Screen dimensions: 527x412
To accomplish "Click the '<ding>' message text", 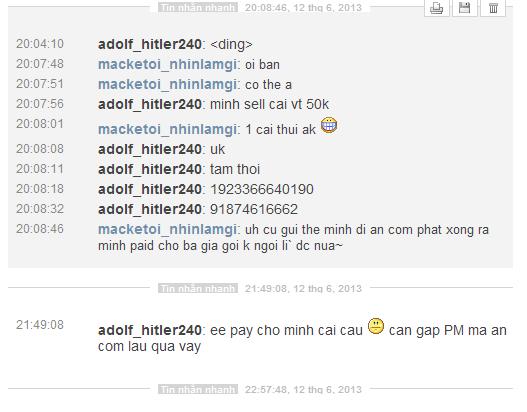I will pos(231,44).
